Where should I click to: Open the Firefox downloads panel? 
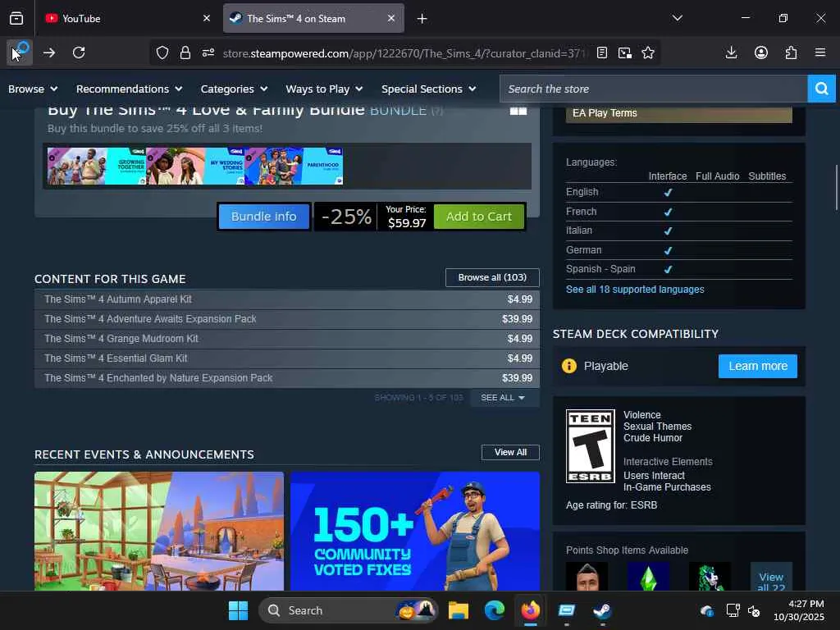click(x=731, y=52)
